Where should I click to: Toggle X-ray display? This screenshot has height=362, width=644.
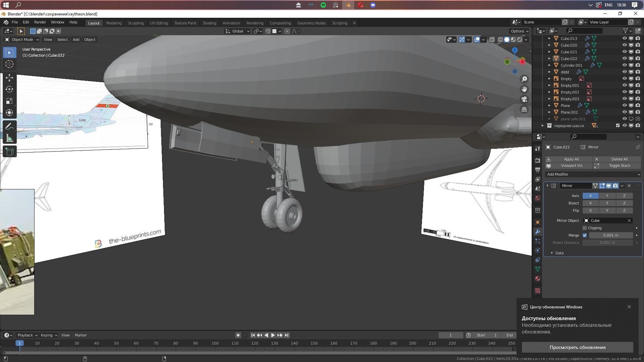pyautogui.click(x=492, y=40)
